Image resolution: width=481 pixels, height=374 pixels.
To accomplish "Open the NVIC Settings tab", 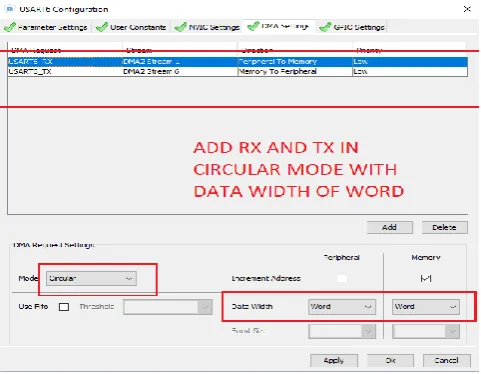I will click(207, 27).
